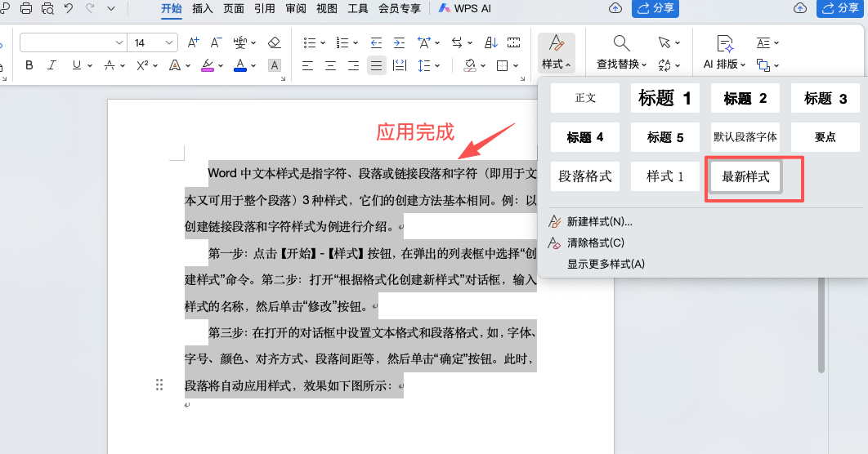This screenshot has width=868, height=454.
Task: Decrease font size with the A- icon
Action: (x=216, y=42)
